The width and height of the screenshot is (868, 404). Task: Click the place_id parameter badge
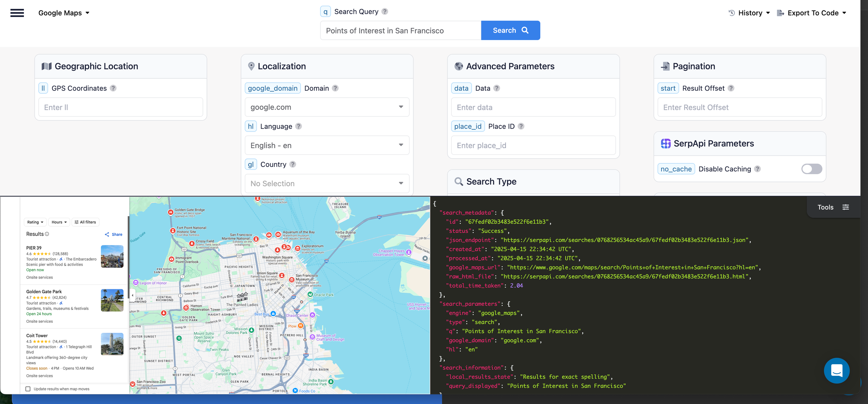coord(468,126)
